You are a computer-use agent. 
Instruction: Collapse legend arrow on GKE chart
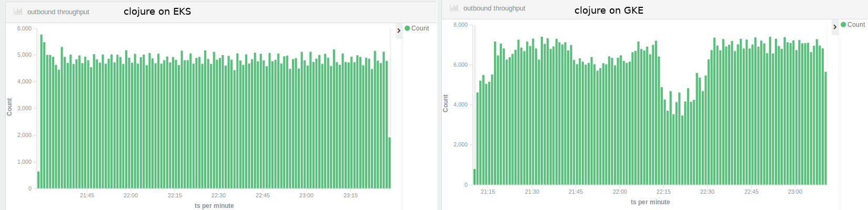pos(835,27)
